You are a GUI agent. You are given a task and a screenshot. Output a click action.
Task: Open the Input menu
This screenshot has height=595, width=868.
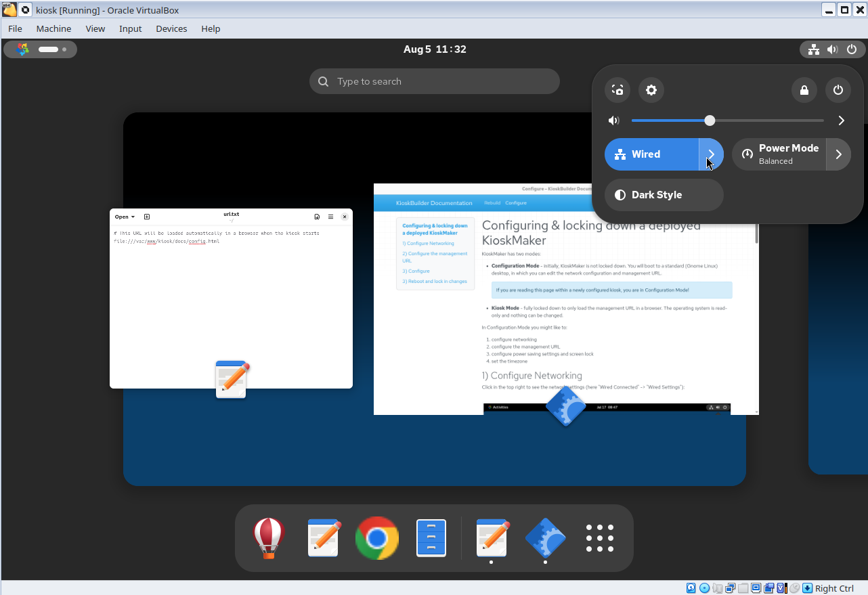click(x=131, y=28)
